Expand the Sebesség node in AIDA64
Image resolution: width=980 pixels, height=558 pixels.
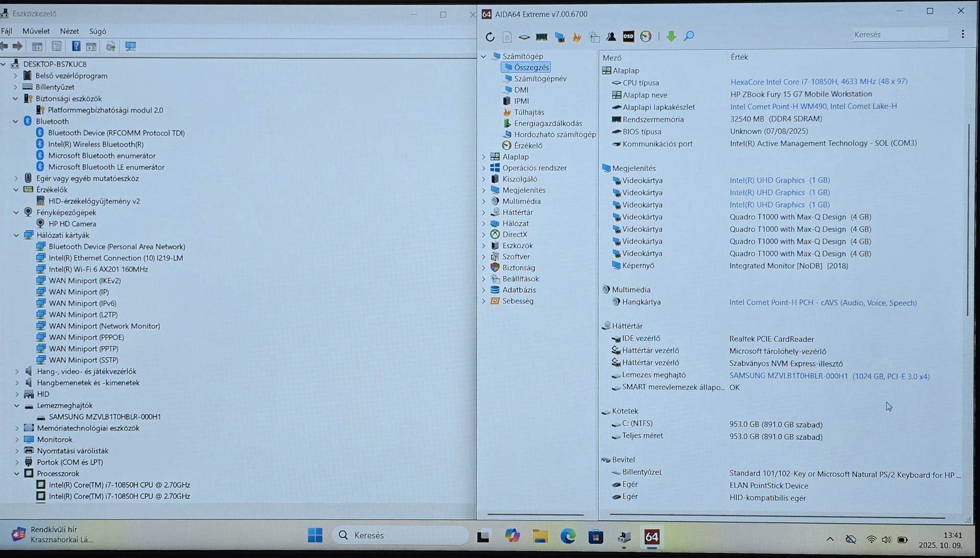[x=484, y=301]
